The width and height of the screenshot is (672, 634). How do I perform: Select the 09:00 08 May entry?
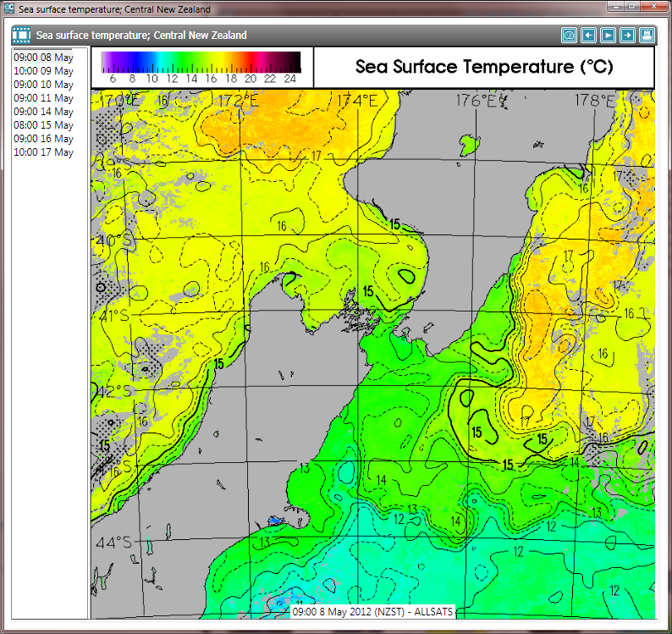pyautogui.click(x=43, y=58)
